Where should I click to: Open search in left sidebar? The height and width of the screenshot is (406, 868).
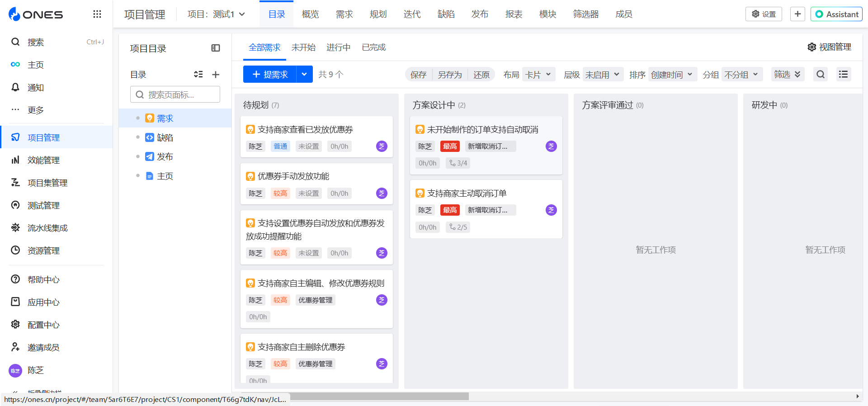(x=57, y=42)
